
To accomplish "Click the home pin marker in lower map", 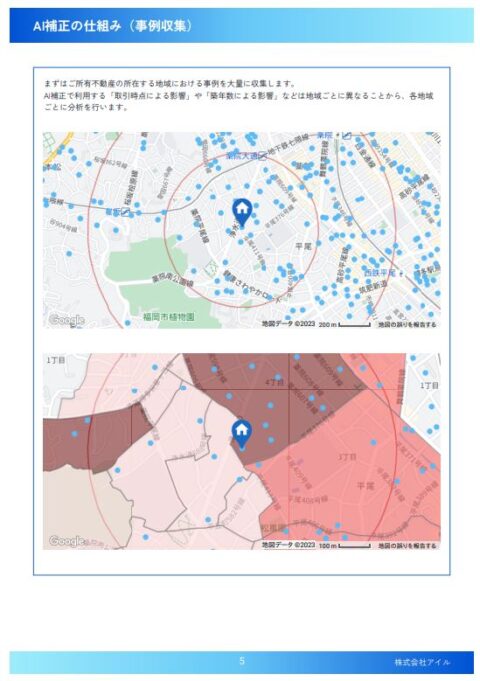I will click(x=242, y=434).
